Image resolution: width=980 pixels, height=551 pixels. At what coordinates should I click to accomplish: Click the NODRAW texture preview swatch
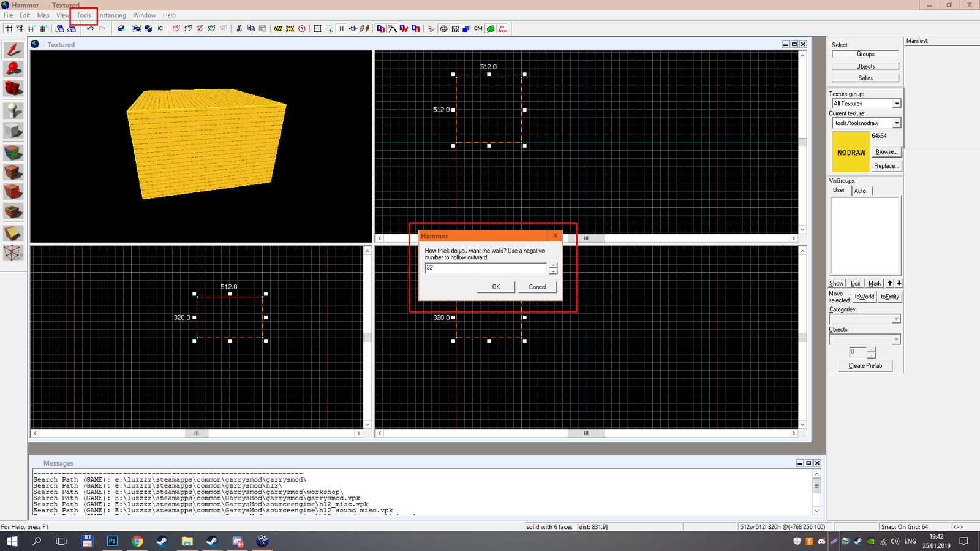(850, 152)
